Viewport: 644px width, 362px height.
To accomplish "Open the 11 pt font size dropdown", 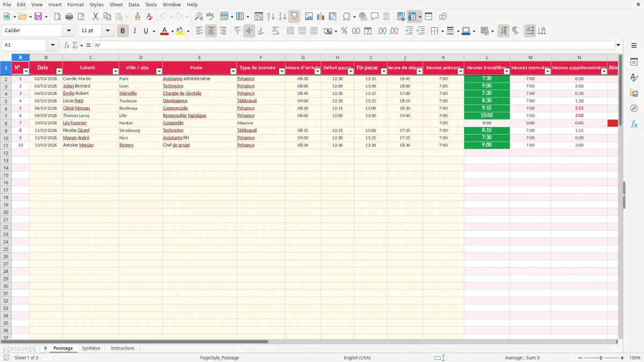I will click(107, 31).
